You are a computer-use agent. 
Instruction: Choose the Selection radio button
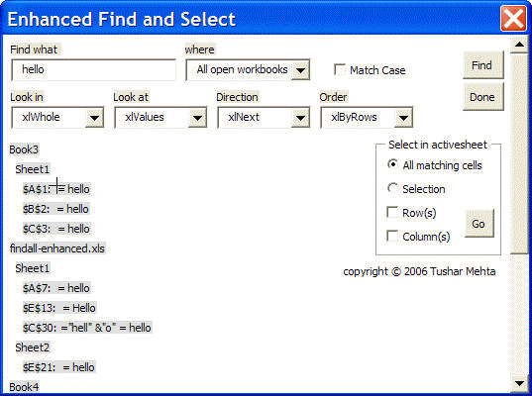coord(392,188)
